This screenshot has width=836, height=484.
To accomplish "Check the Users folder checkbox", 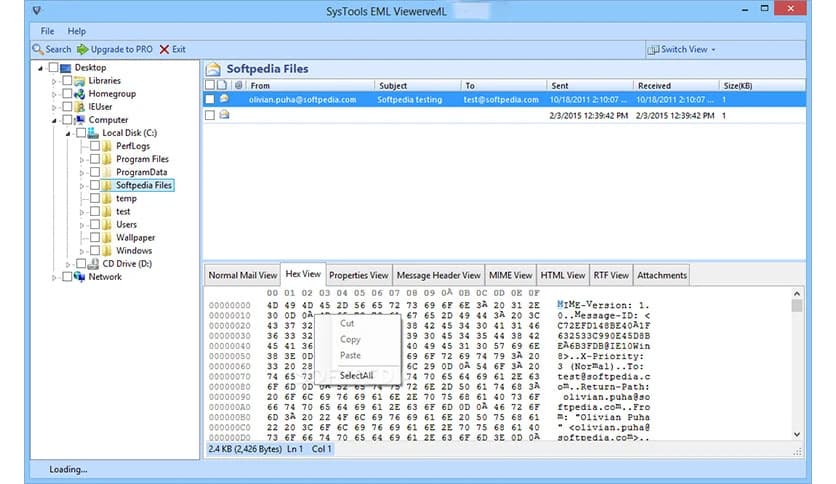I will [x=95, y=224].
